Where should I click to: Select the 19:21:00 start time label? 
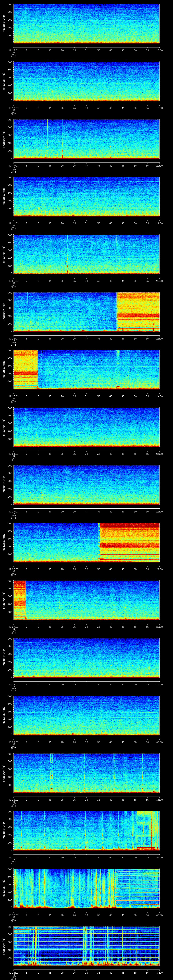[13, 281]
